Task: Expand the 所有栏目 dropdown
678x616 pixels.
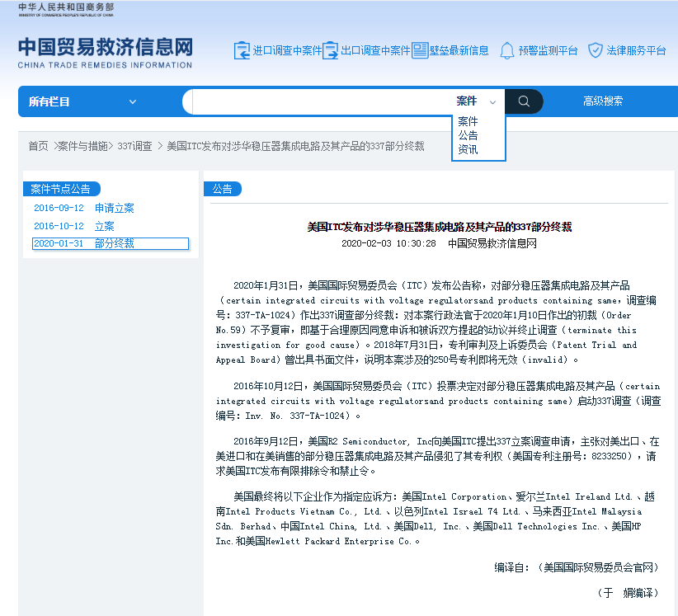Action: 83,101
